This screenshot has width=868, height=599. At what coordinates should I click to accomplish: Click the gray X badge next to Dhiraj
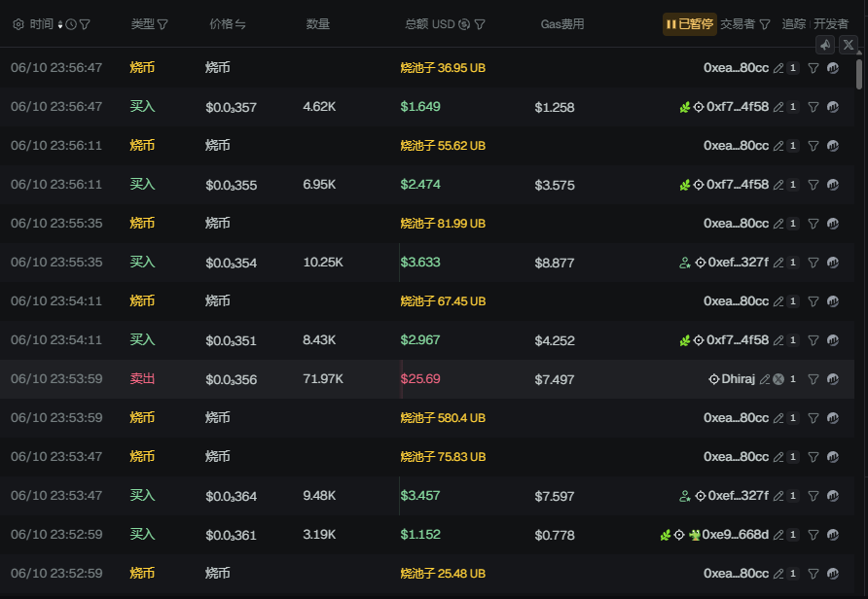pos(778,379)
